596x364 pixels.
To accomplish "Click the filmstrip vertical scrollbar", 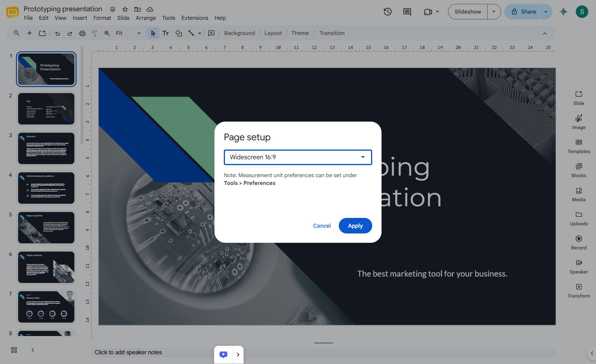I will [x=82, y=95].
